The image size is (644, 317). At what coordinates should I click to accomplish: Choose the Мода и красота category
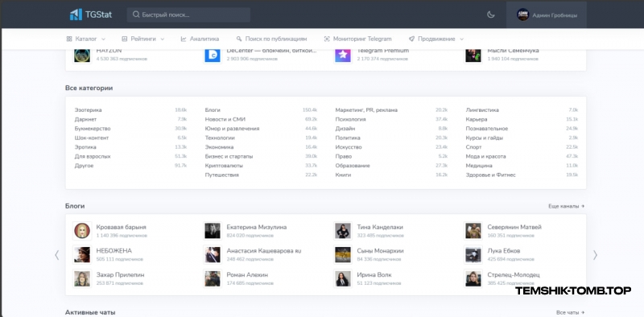tap(486, 156)
